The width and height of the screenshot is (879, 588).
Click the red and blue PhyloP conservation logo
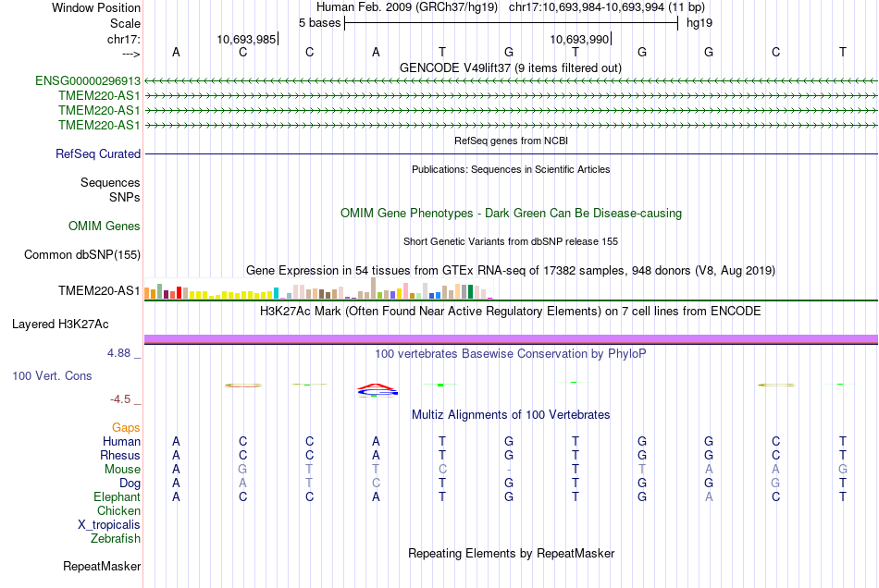pyautogui.click(x=378, y=390)
